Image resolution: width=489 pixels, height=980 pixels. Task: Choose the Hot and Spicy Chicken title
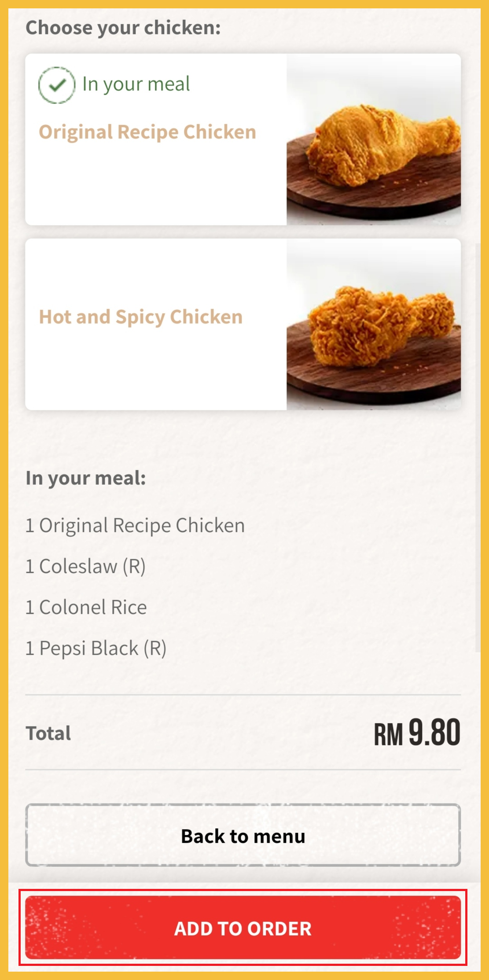pyautogui.click(x=141, y=317)
